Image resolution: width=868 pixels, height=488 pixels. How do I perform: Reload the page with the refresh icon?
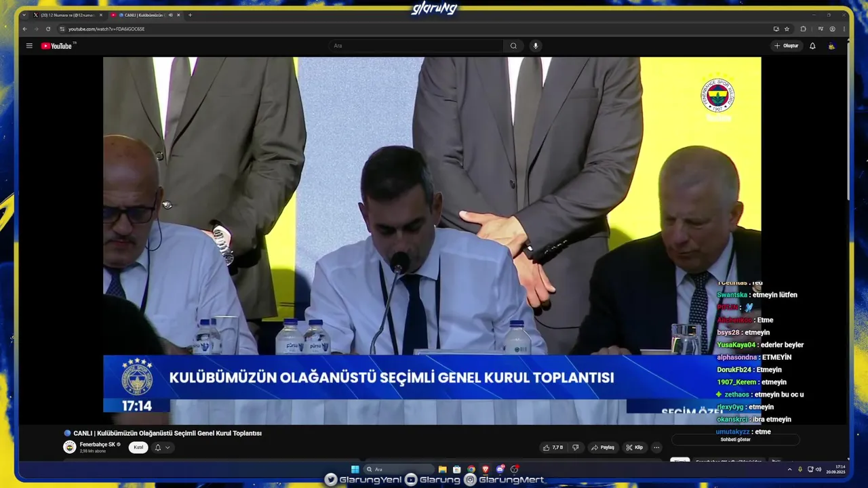48,29
